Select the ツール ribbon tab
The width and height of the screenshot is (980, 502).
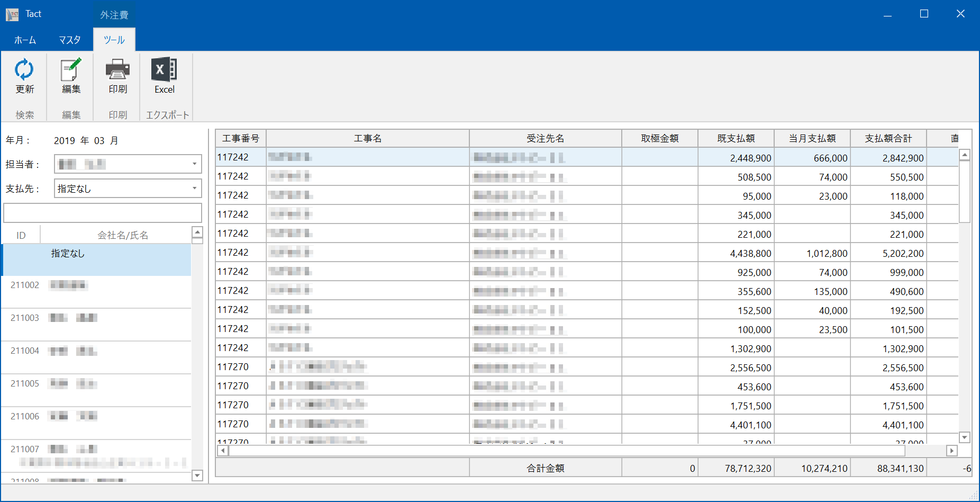tap(114, 40)
